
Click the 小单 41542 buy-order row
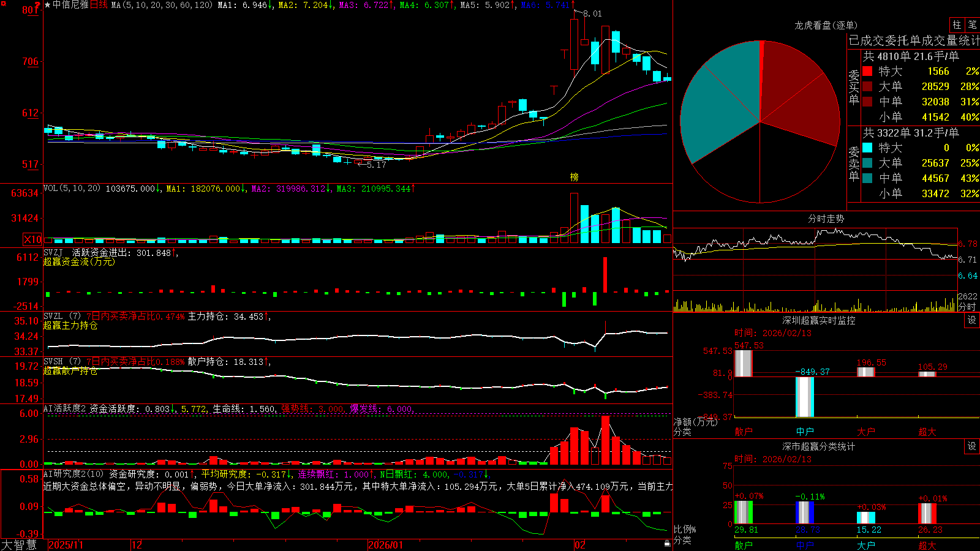tap(921, 117)
